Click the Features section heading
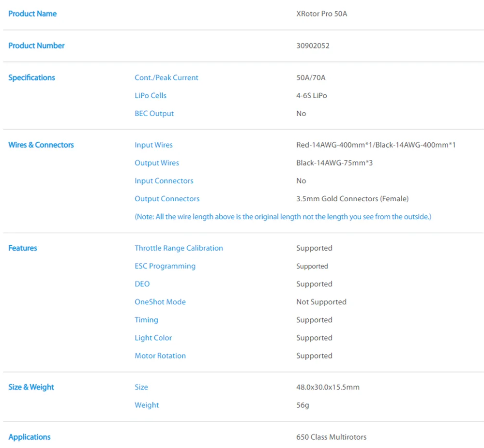The image size is (484, 448). tap(23, 248)
